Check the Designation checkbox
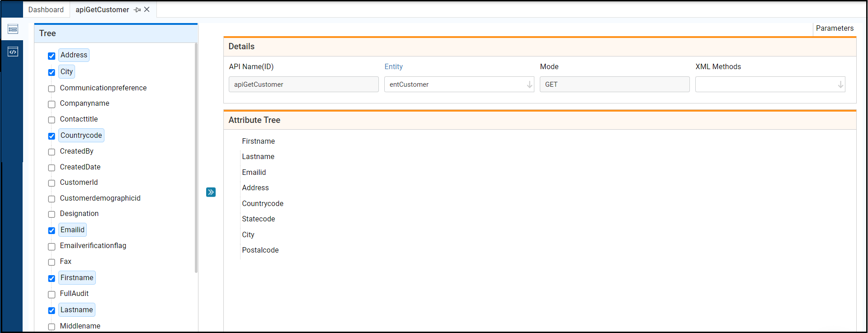This screenshot has width=868, height=333. tap(52, 214)
